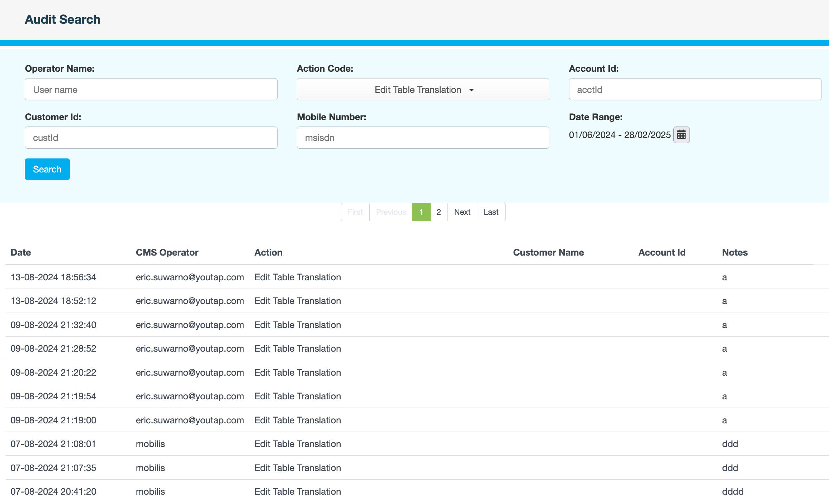Click the Notes column header
829x504 pixels.
coord(735,252)
